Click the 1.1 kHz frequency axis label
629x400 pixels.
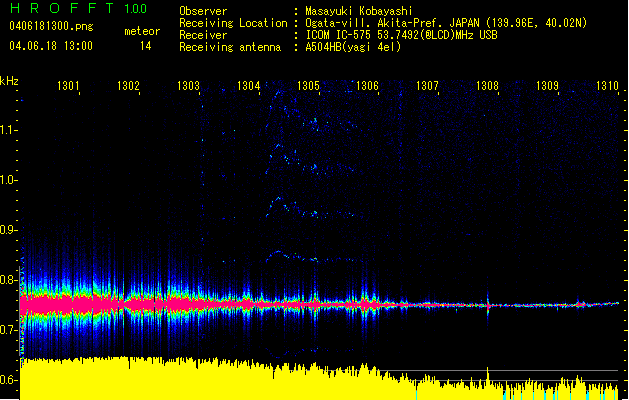click(x=8, y=130)
